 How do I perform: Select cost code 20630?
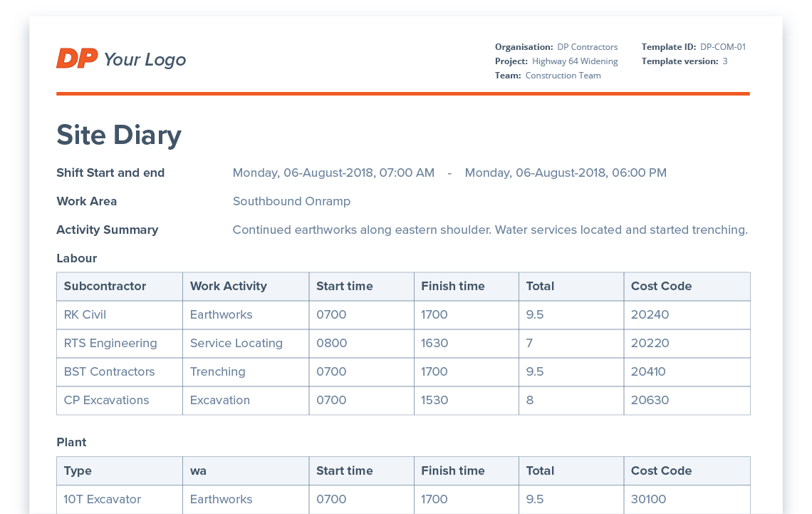[687, 401]
